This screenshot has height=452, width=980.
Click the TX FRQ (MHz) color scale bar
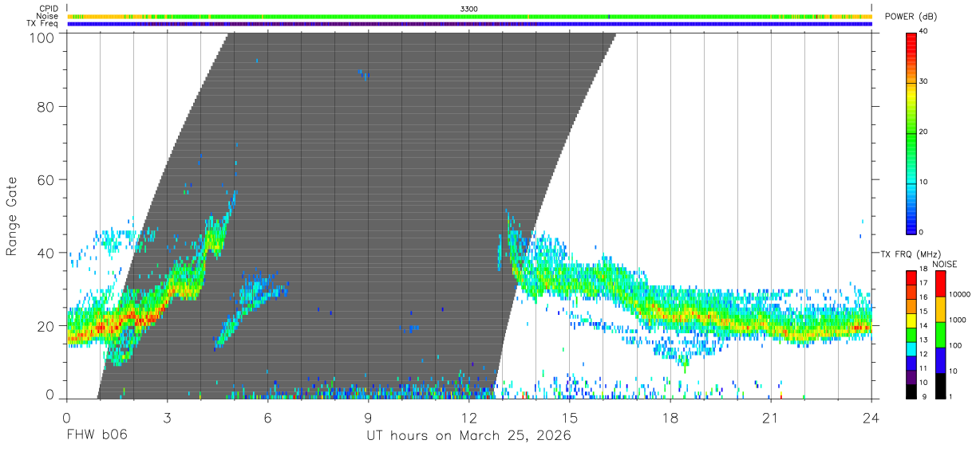coord(911,333)
